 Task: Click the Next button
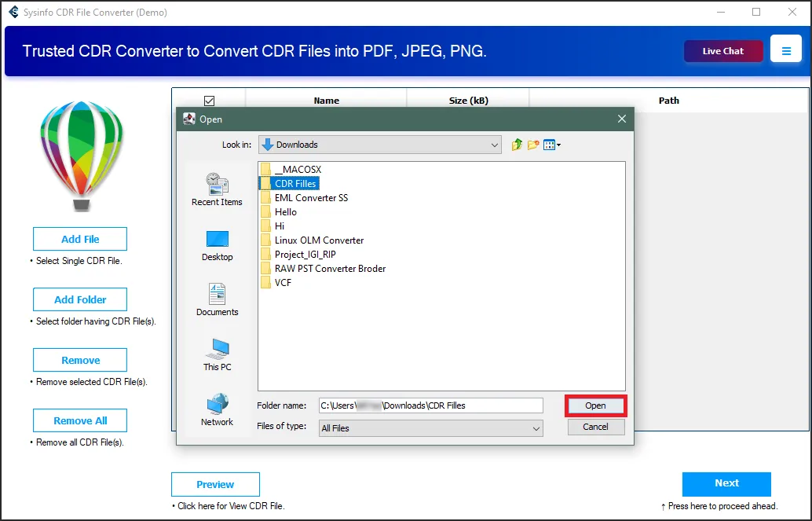coord(726,483)
